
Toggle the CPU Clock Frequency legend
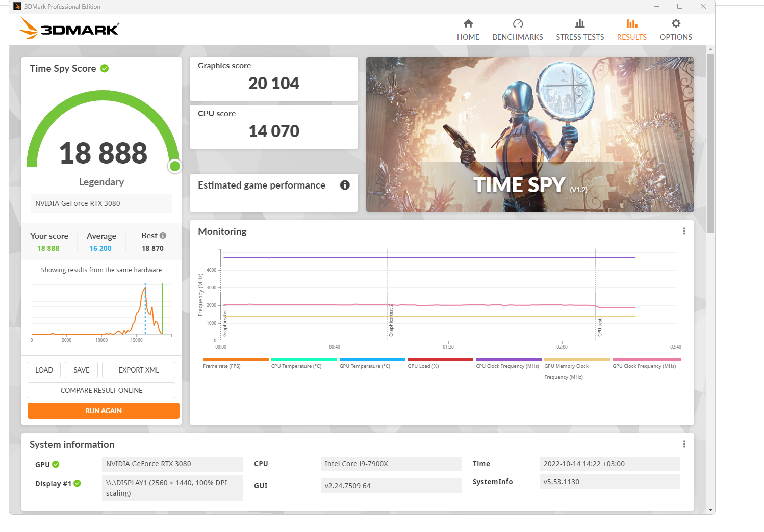[508, 363]
